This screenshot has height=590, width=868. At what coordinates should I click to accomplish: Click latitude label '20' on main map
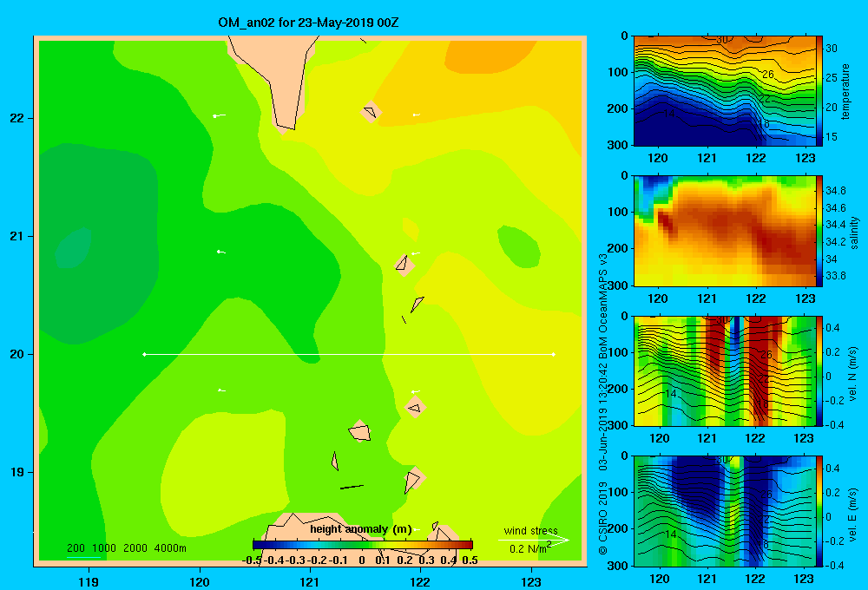point(16,354)
